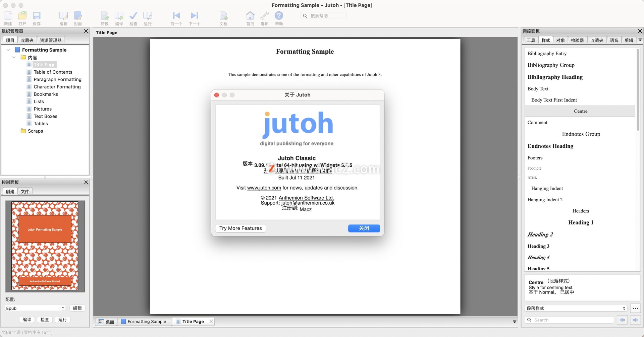Click the Home (首页) toolbar icon

[x=250, y=15]
